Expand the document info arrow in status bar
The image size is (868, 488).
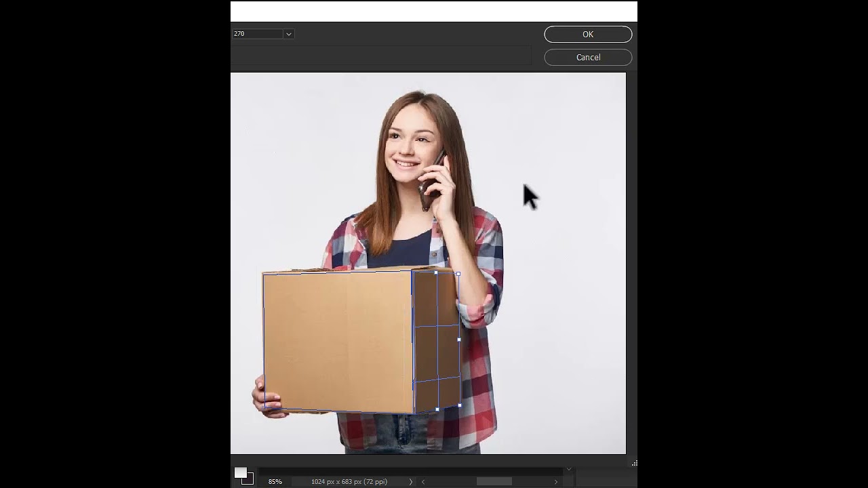pos(410,482)
